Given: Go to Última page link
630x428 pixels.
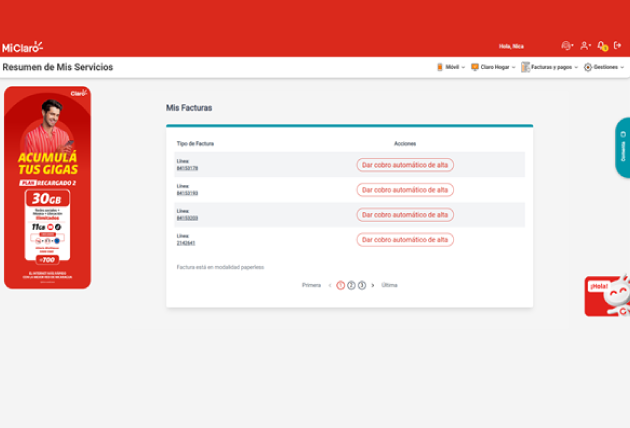Looking at the screenshot, I should coord(389,285).
